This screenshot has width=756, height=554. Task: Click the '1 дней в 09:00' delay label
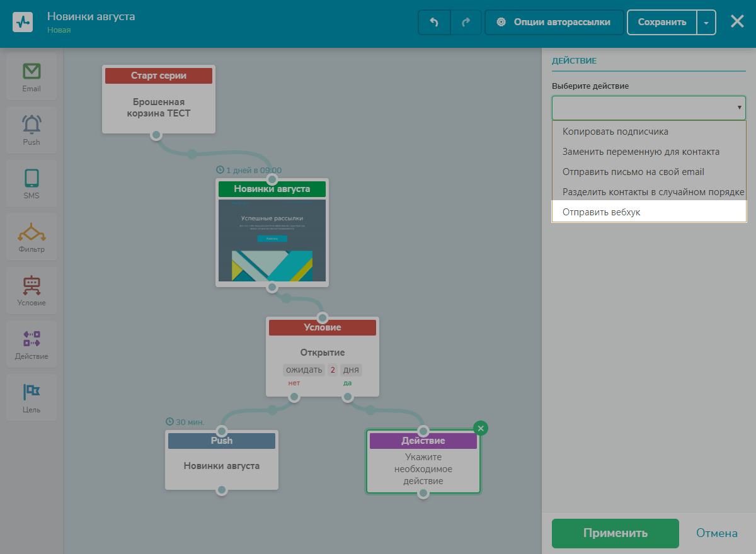[x=249, y=170]
